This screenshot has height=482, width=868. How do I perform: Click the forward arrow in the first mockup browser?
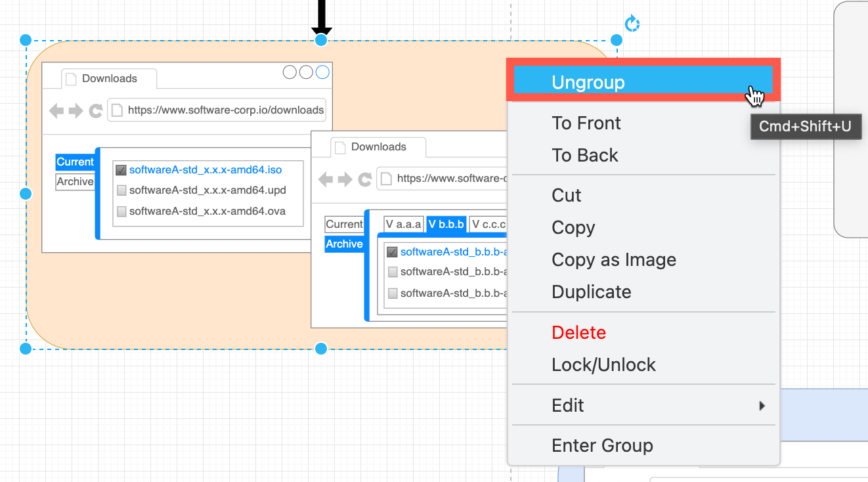click(x=76, y=110)
